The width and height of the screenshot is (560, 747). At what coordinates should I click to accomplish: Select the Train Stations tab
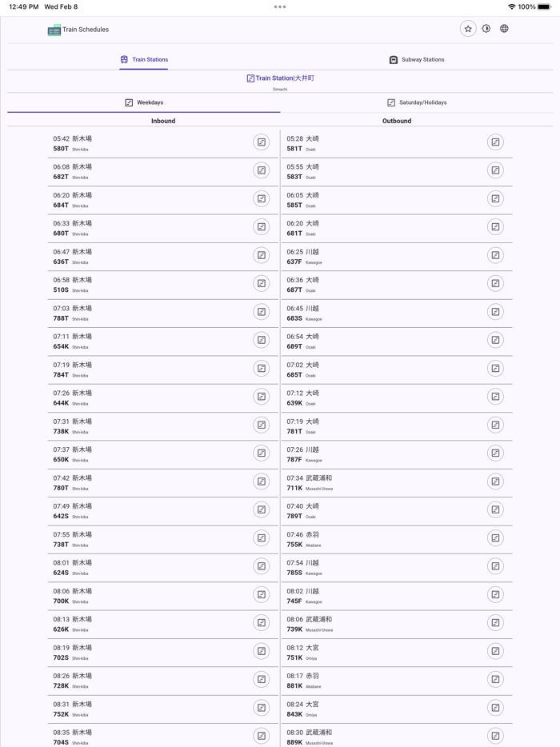[143, 58]
